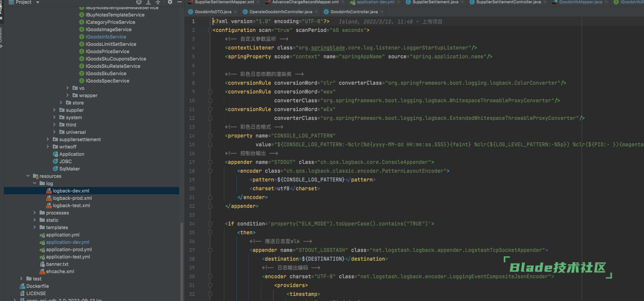Click the JDBC class icon

pyautogui.click(x=55, y=161)
